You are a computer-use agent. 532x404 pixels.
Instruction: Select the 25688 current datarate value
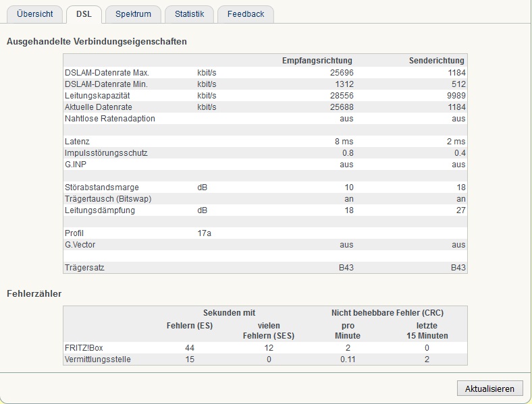click(342, 107)
